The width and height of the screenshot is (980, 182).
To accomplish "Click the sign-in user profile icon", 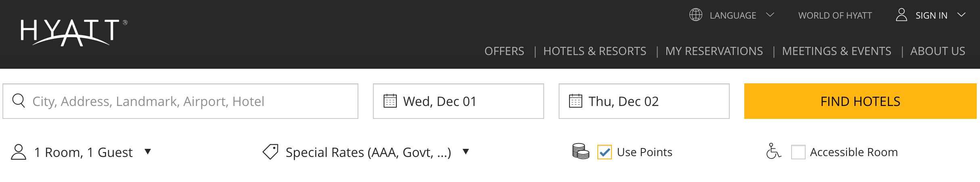I will tap(901, 15).
